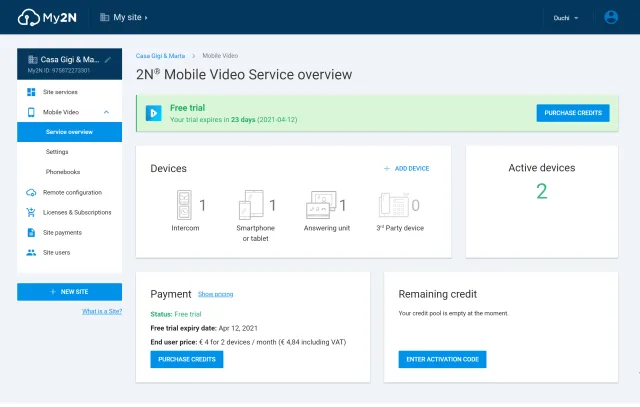The width and height of the screenshot is (640, 407).
Task: Collapse the Mobile Video menu section
Action: pyautogui.click(x=107, y=112)
